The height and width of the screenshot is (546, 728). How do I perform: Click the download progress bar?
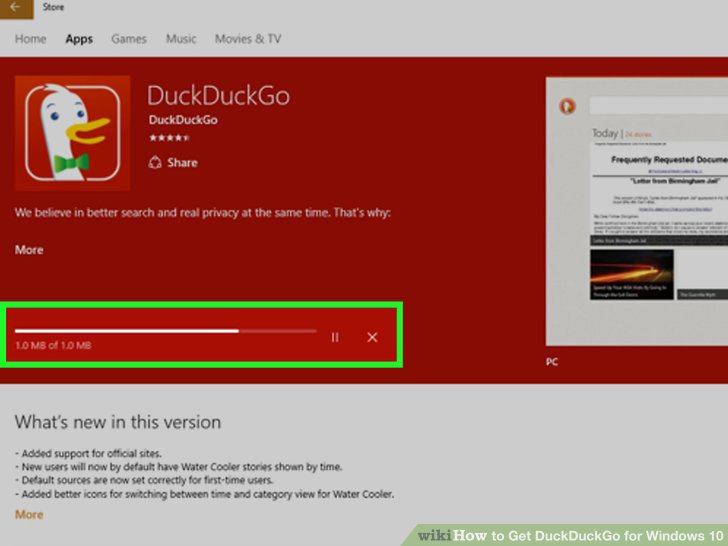tap(165, 331)
